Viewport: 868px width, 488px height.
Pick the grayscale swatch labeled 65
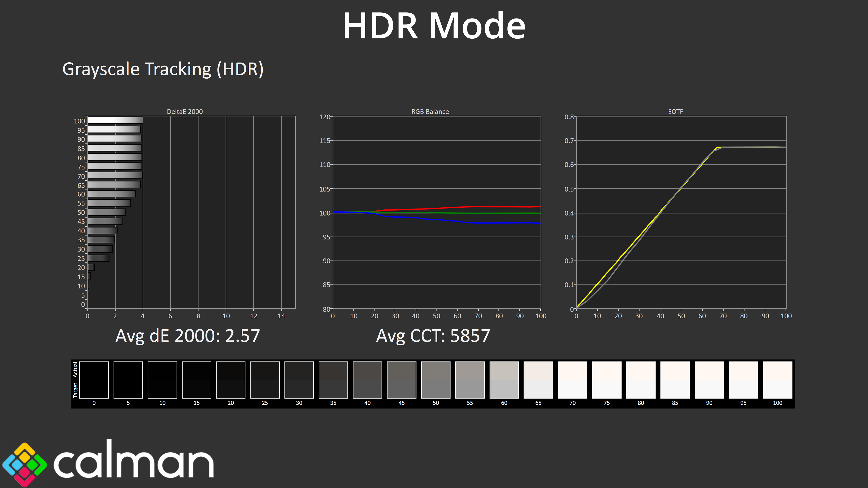538,380
